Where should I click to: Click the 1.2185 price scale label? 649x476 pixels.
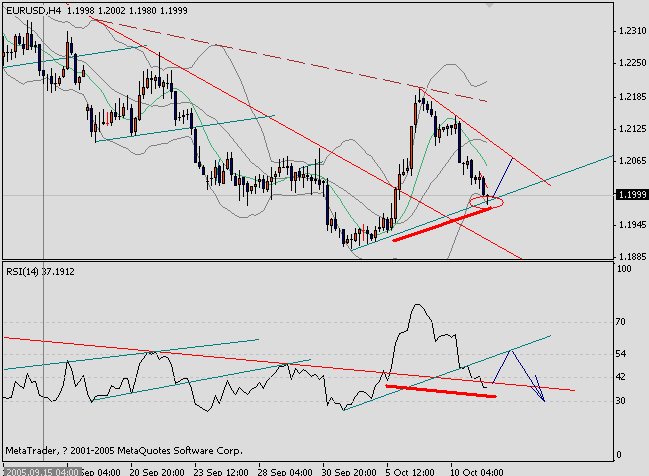point(632,97)
